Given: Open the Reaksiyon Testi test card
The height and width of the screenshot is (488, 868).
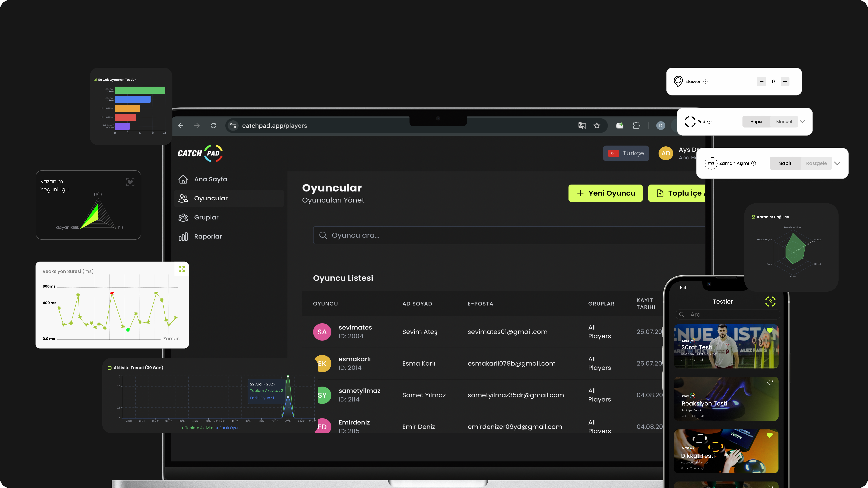Looking at the screenshot, I should 726,399.
